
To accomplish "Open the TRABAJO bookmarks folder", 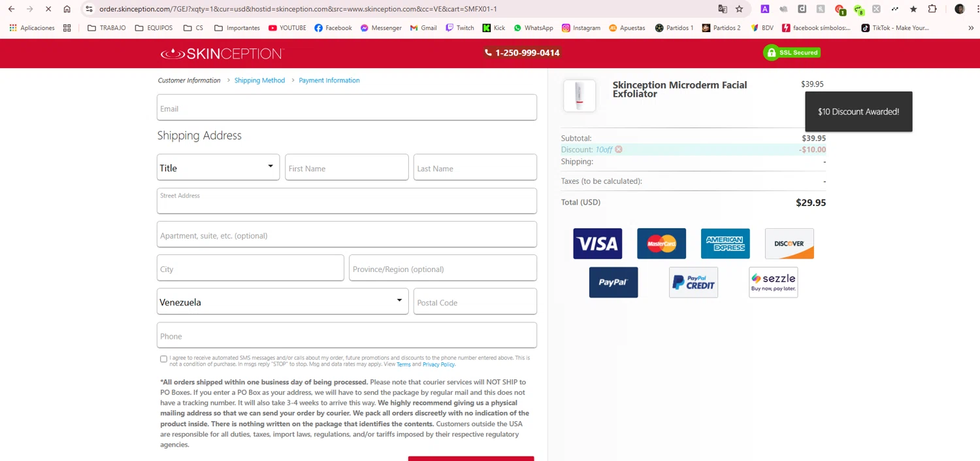I will (106, 28).
